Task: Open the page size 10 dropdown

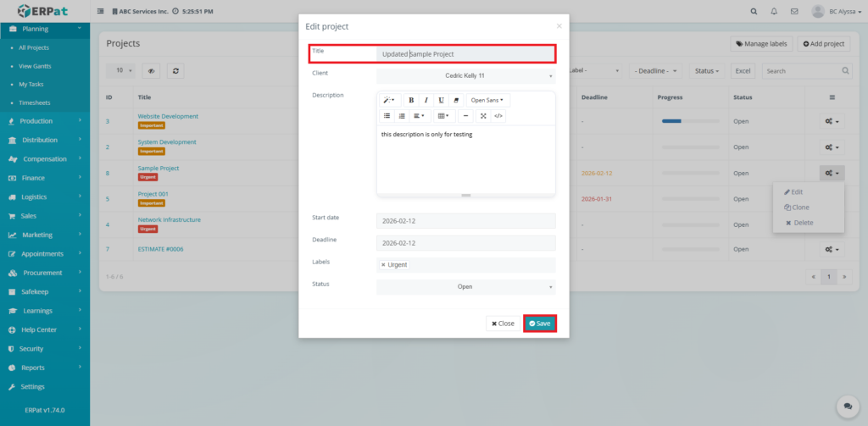Action: coord(120,71)
